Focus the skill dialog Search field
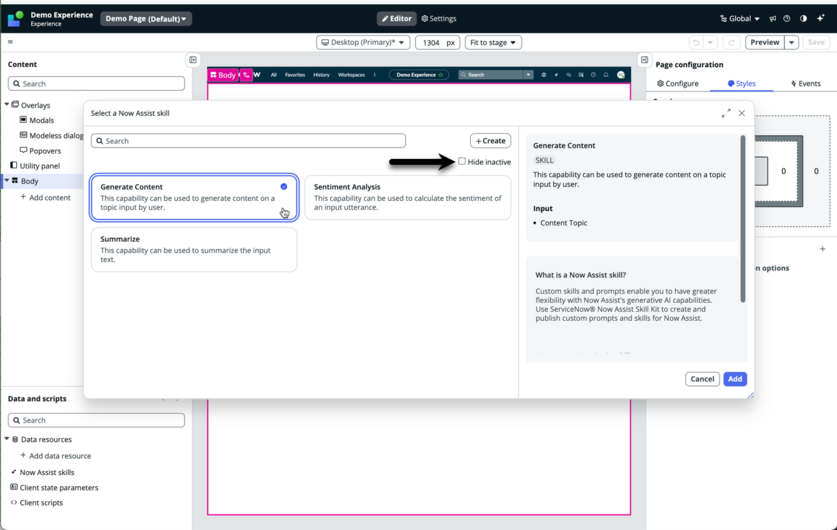This screenshot has width=837, height=530. coord(248,141)
